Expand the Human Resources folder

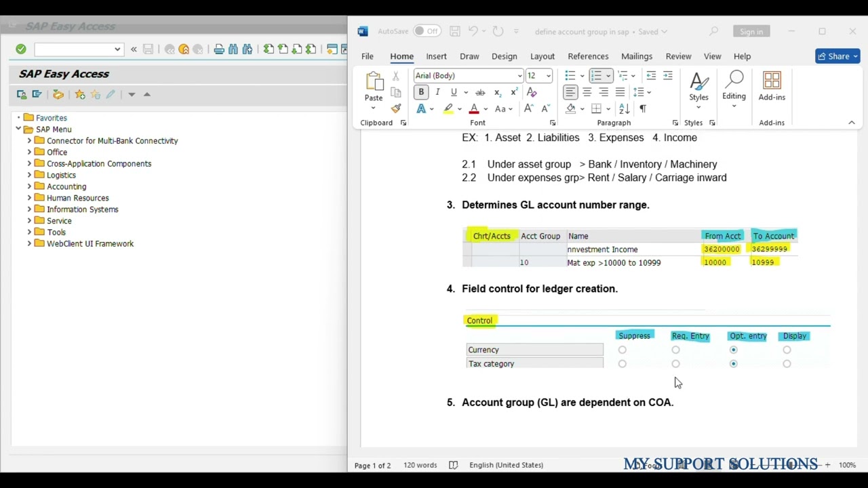coord(29,198)
